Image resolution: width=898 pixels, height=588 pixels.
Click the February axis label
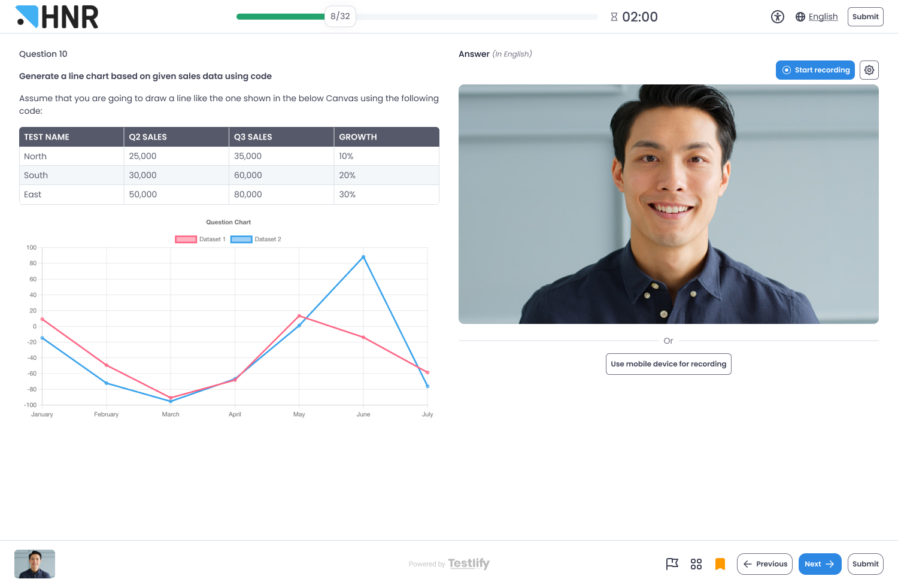(x=107, y=414)
